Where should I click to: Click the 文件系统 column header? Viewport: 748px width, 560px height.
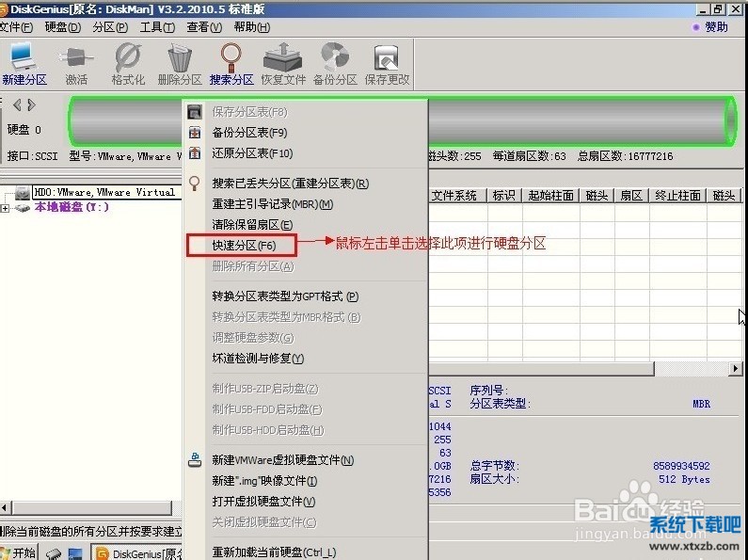(x=455, y=196)
